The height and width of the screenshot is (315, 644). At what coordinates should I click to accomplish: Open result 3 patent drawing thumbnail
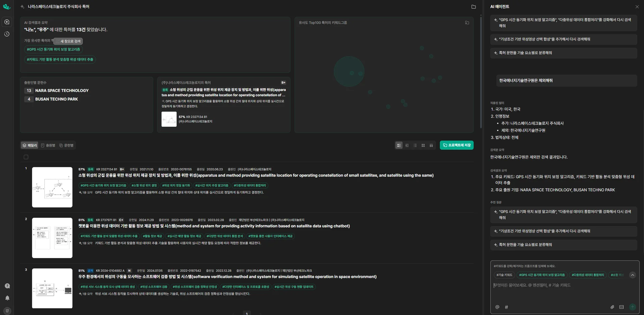click(52, 288)
